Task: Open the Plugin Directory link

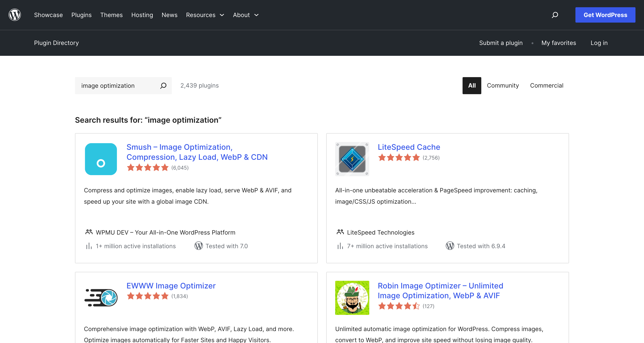Action: [x=56, y=43]
